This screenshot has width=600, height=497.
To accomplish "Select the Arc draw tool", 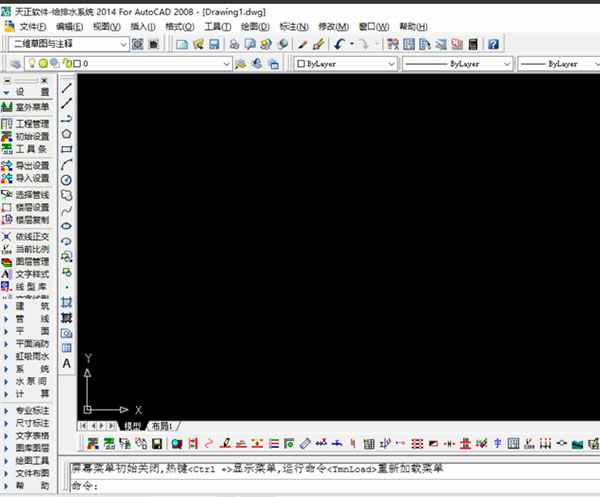I will [x=67, y=165].
